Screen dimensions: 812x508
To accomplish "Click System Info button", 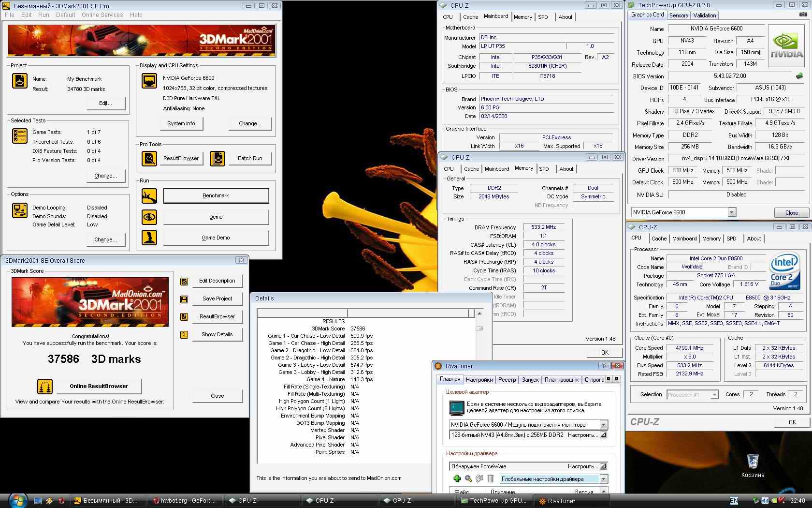I will [181, 124].
